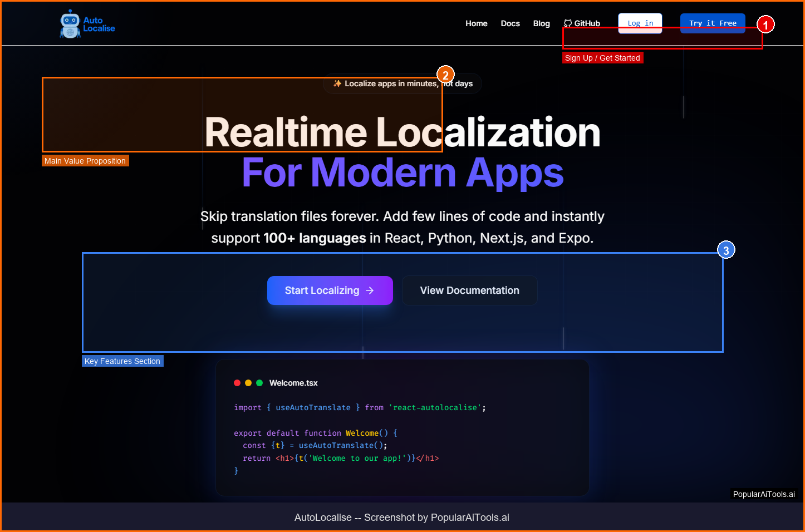The width and height of the screenshot is (805, 532).
Task: Click the yellow dot in code window
Action: pos(248,383)
